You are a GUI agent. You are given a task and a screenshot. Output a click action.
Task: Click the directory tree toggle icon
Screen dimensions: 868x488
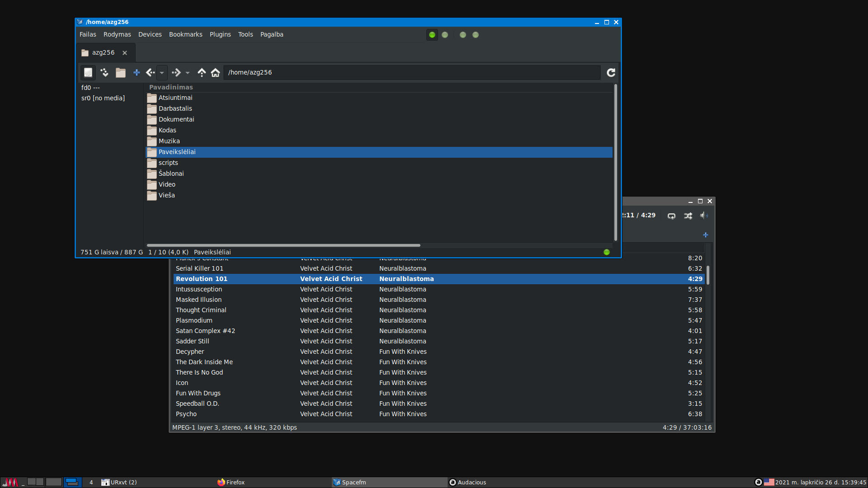click(x=104, y=73)
